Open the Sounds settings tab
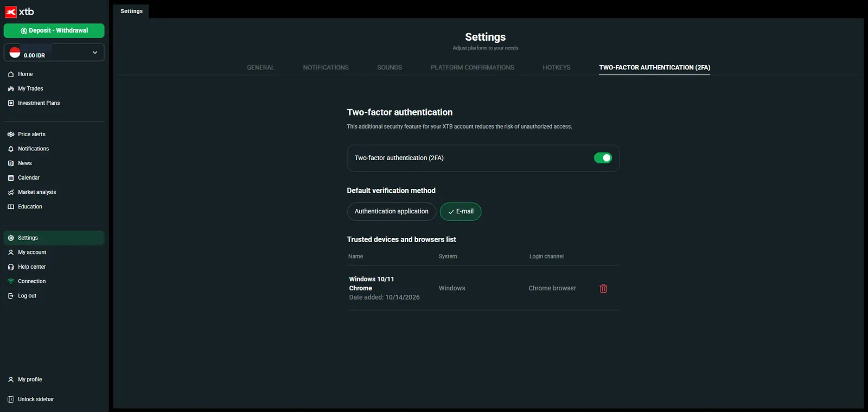This screenshot has width=868, height=412. coord(390,67)
